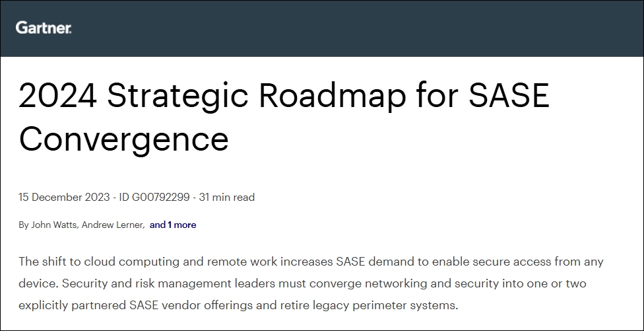Open author John Watts' name
The image size is (644, 331).
[x=52, y=225]
